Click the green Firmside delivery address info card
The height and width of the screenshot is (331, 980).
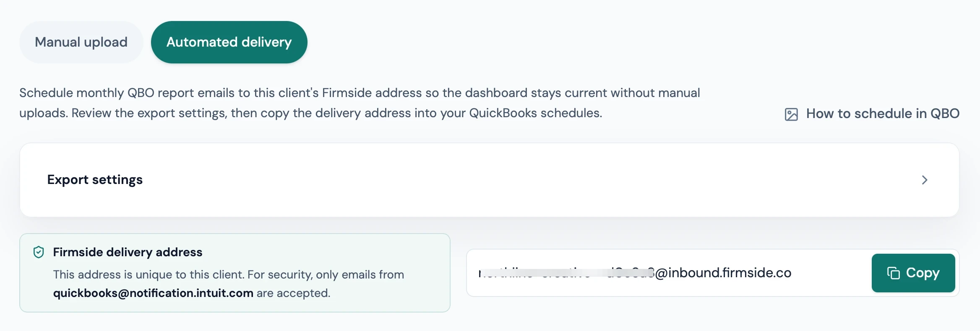(x=235, y=273)
